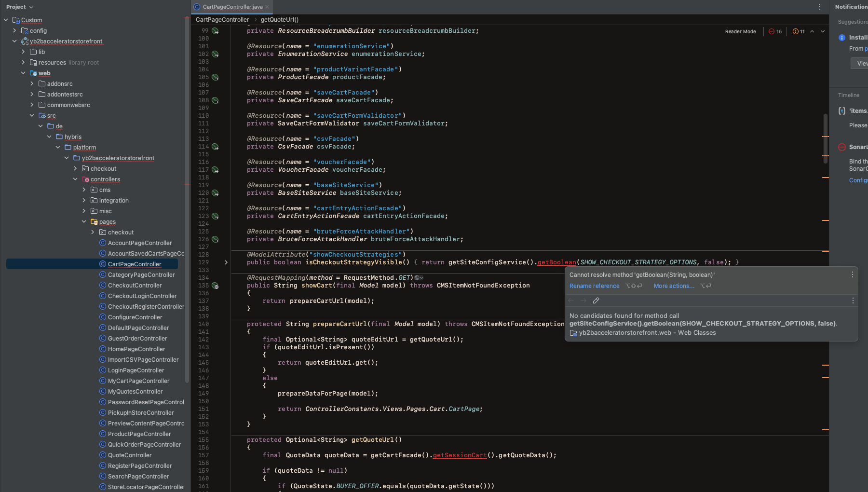The image size is (868, 492).
Task: Click the next-highlighted-problem down arrow
Action: pyautogui.click(x=823, y=31)
